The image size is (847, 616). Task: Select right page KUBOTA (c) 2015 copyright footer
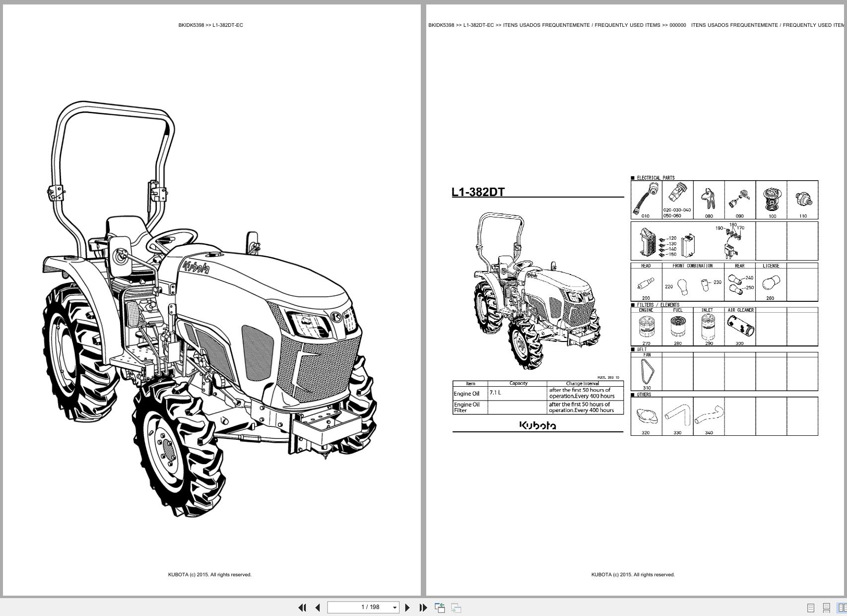633,575
